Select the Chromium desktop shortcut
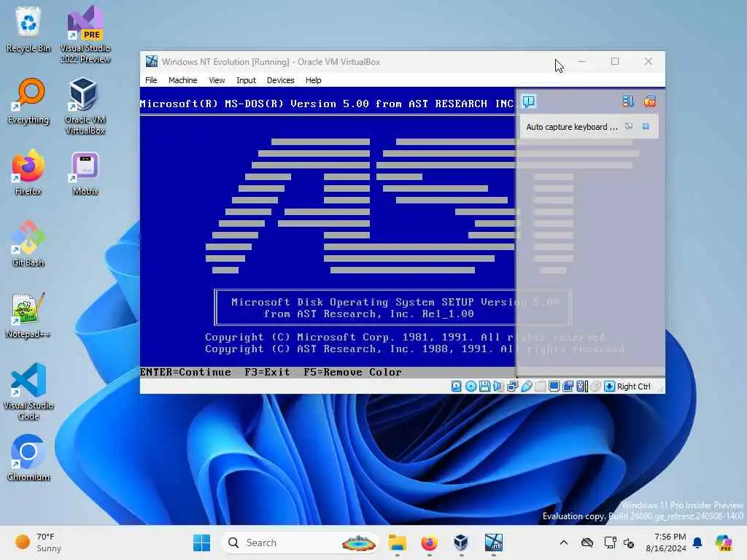This screenshot has width=747, height=560. (28, 458)
